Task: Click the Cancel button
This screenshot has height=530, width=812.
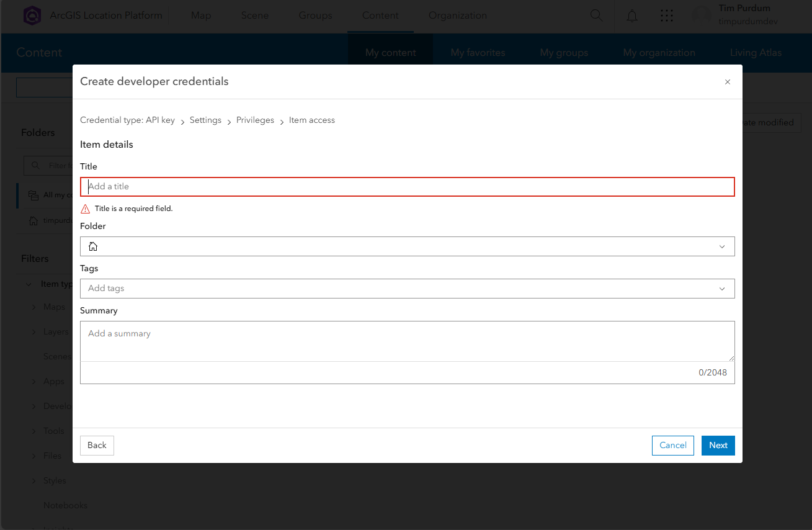Action: [673, 446]
